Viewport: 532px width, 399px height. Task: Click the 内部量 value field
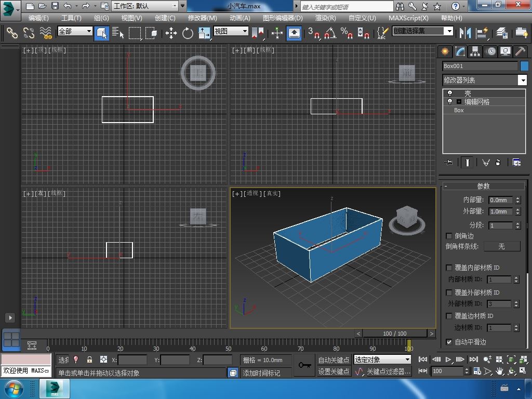point(501,200)
